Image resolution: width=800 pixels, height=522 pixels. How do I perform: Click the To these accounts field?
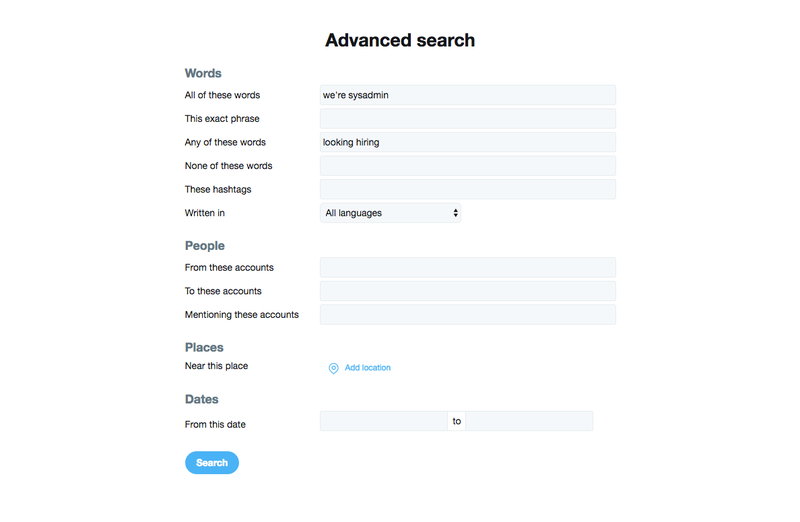(468, 291)
